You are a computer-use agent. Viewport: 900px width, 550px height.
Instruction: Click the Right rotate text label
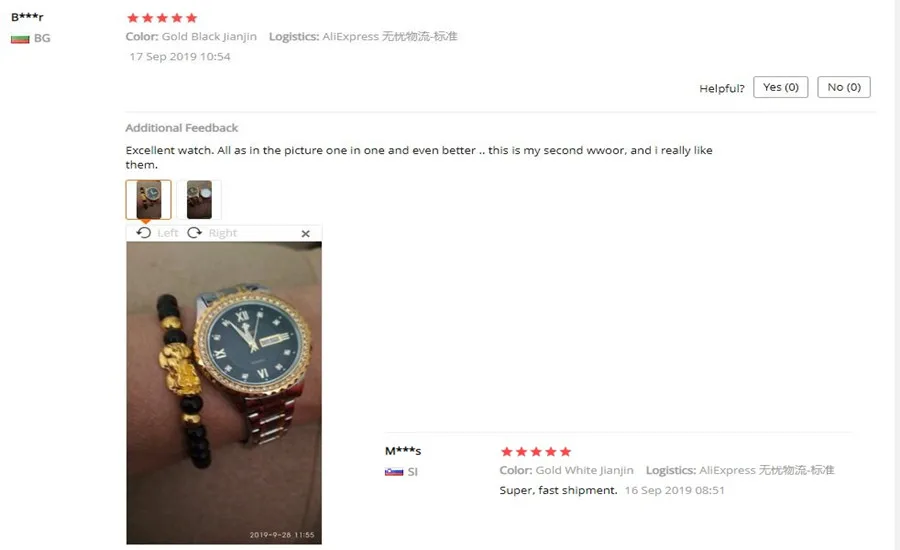tap(223, 233)
